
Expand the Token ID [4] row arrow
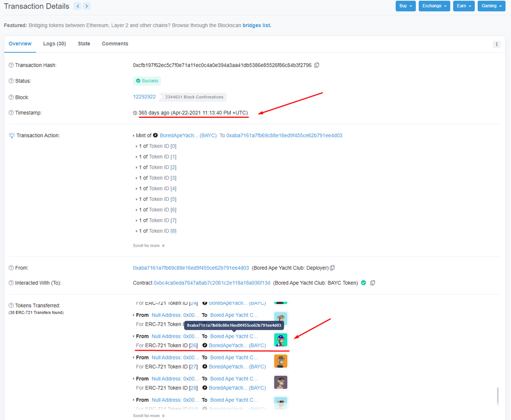click(137, 189)
